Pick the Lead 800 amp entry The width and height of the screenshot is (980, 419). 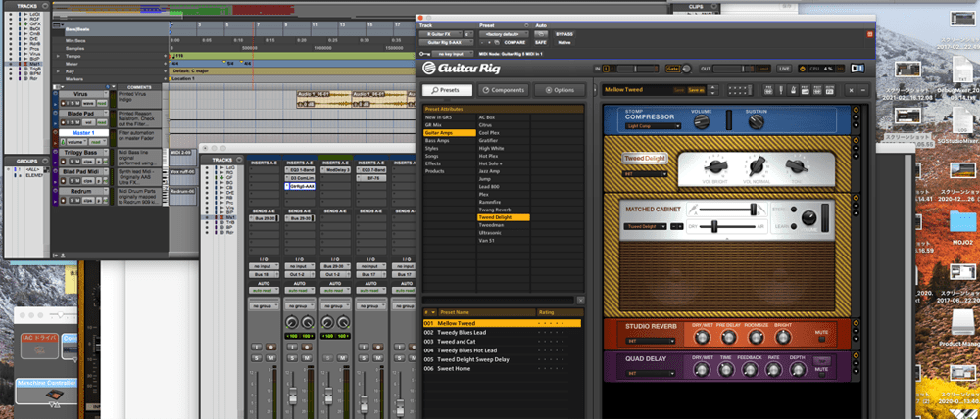(x=503, y=187)
